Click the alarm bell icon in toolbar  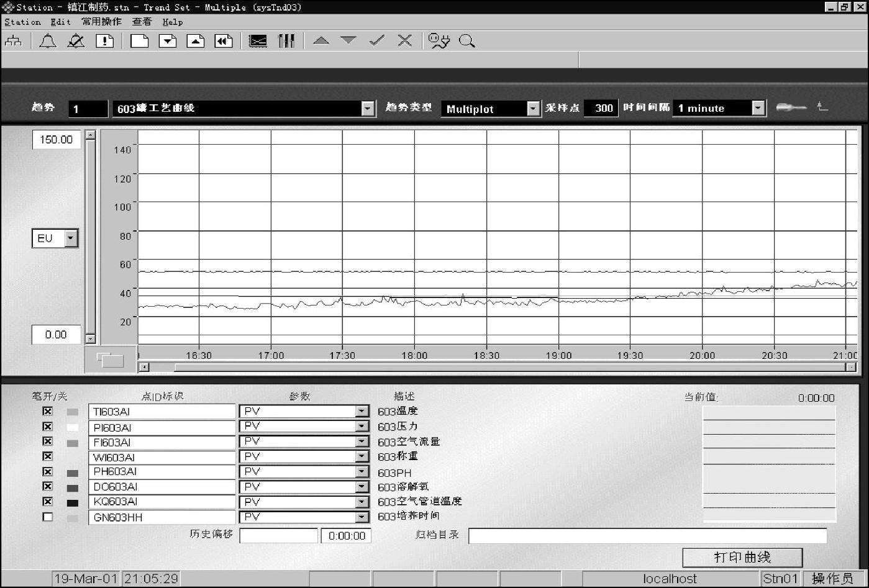point(48,41)
